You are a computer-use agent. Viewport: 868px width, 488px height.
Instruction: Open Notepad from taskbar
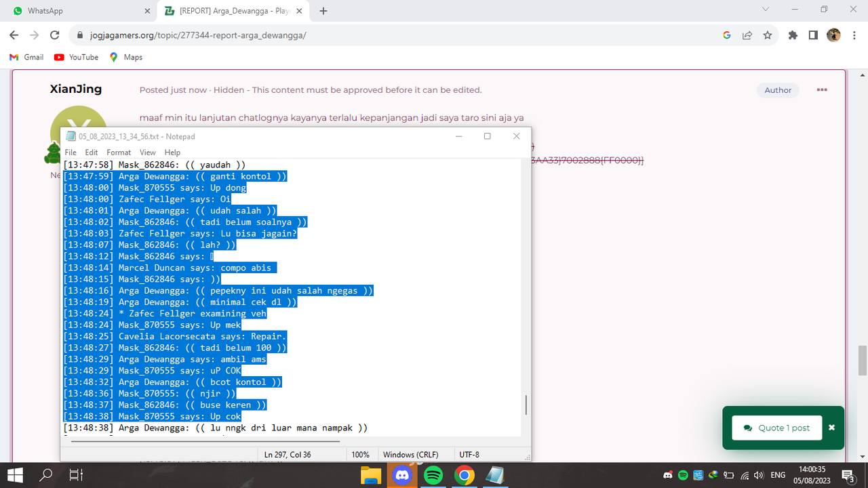tap(496, 475)
